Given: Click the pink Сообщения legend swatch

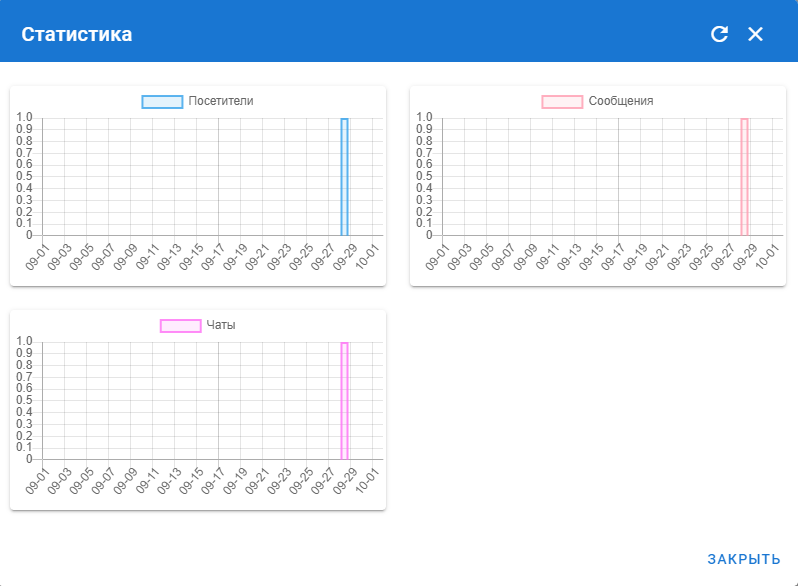Looking at the screenshot, I should tap(562, 102).
